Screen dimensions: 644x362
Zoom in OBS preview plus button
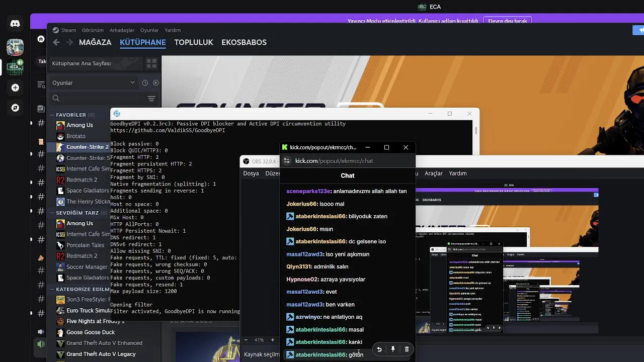[272, 340]
